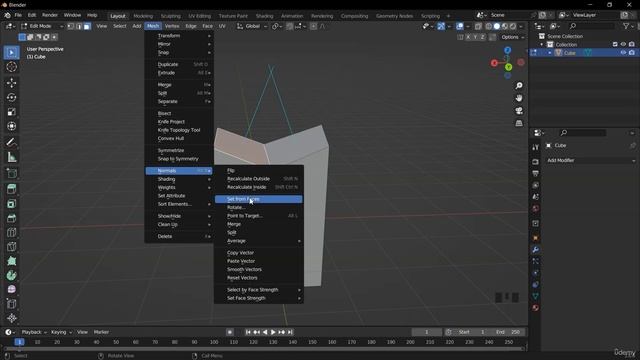The width and height of the screenshot is (640, 360).
Task: Open the Shading submenu entry
Action: pyautogui.click(x=179, y=179)
